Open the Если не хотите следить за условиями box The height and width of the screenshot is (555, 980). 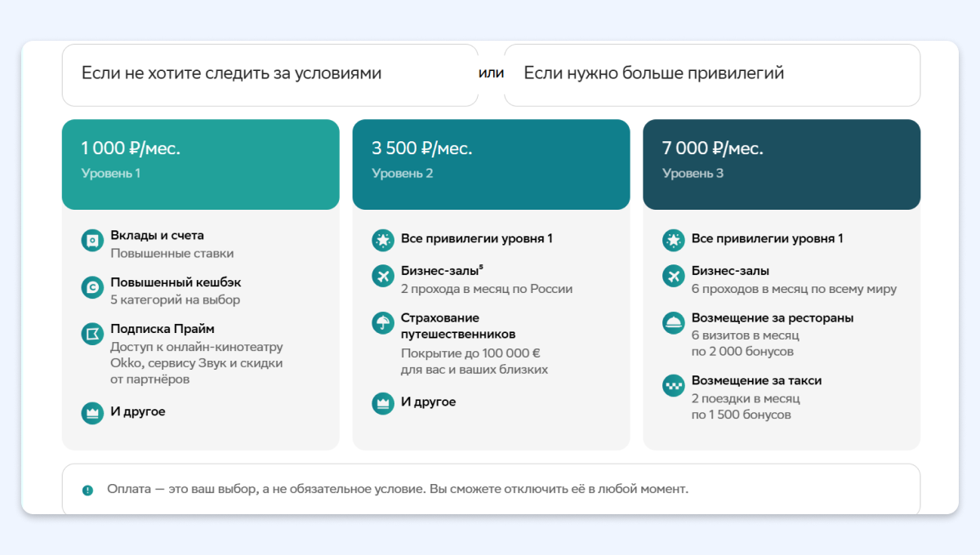click(x=270, y=74)
